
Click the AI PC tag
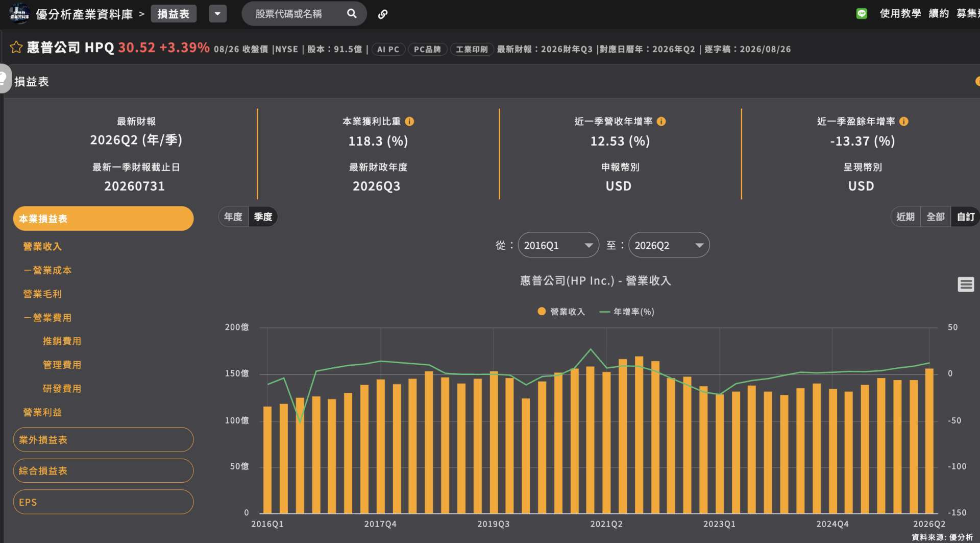click(388, 50)
